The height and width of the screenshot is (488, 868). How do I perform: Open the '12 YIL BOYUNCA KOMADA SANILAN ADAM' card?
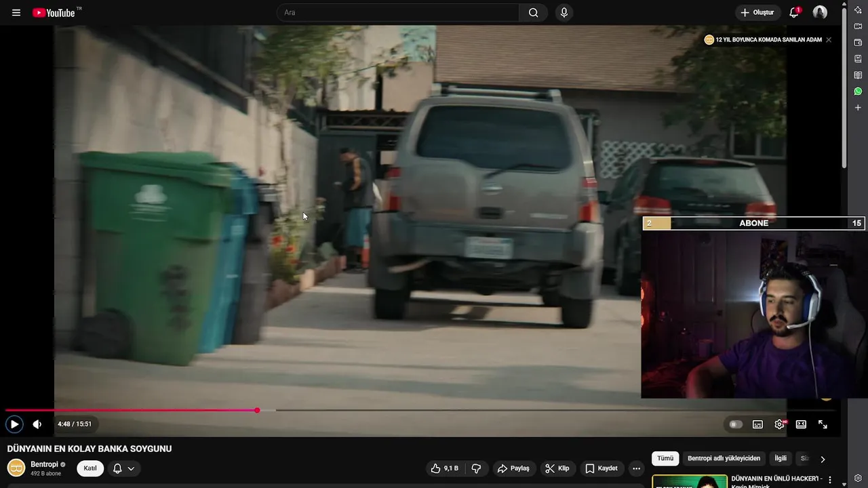click(x=763, y=40)
